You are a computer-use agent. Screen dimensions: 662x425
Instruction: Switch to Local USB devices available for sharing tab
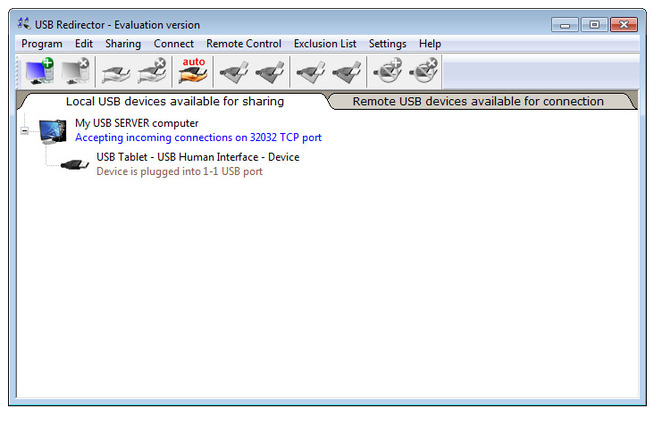tap(175, 101)
